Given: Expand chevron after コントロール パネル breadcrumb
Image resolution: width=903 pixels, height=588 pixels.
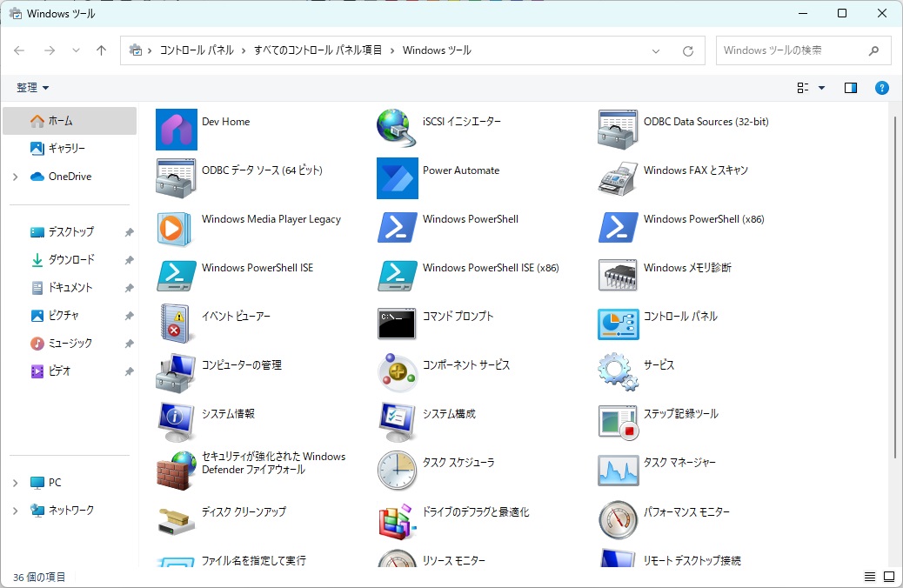Looking at the screenshot, I should click(x=243, y=50).
